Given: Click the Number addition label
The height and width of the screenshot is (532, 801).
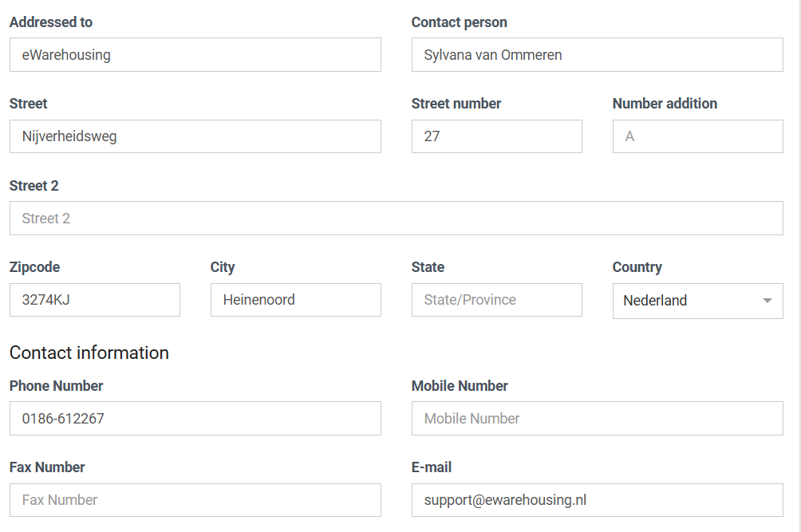Looking at the screenshot, I should click(x=665, y=104).
